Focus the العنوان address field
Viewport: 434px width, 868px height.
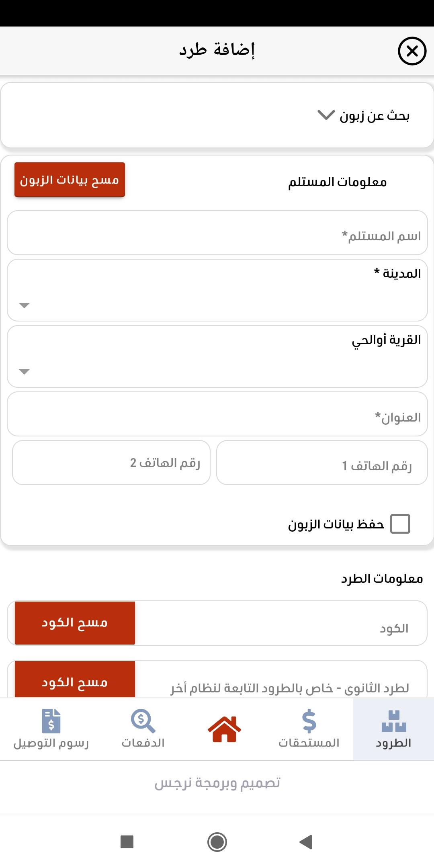(x=217, y=414)
